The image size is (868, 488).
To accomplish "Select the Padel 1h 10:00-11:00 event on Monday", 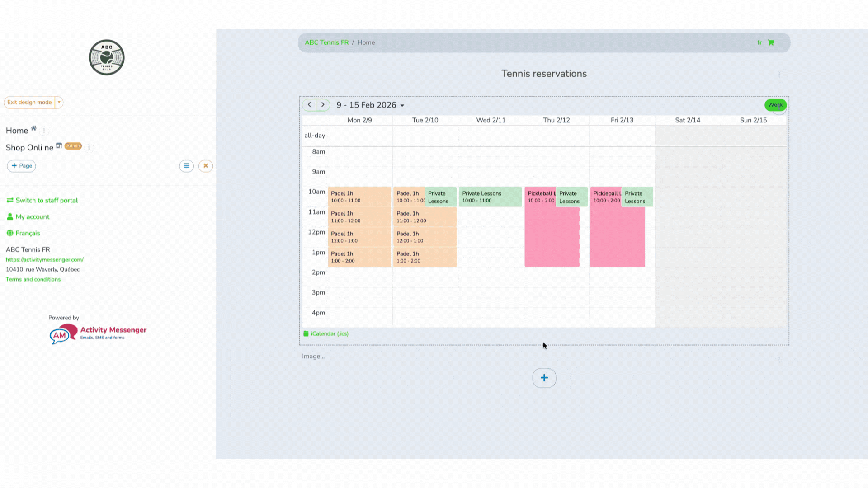I will click(x=359, y=197).
